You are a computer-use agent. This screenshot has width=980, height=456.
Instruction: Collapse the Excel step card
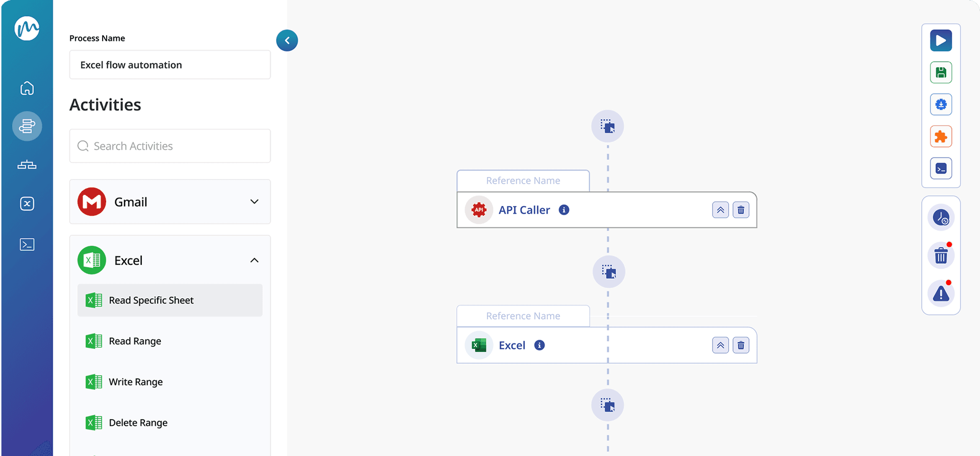(x=720, y=345)
